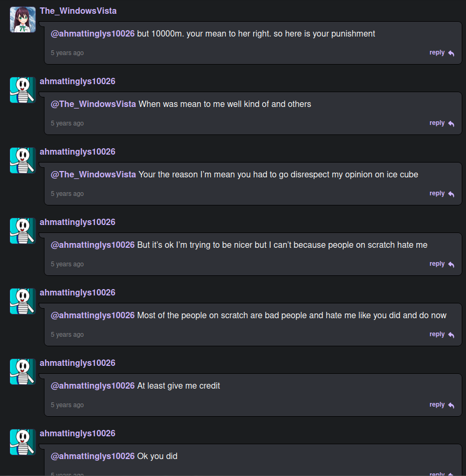Open ahmattinglys10026 username above "Most of the people" comment
The height and width of the screenshot is (476, 466).
pos(77,293)
